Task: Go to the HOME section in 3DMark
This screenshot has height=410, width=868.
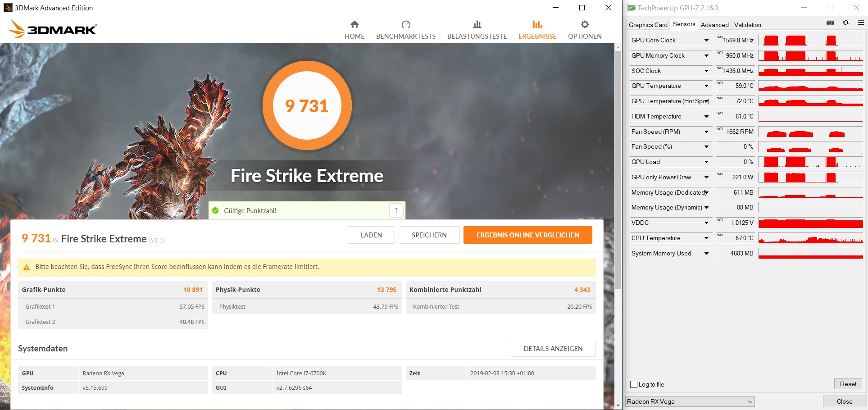Action: (354, 30)
